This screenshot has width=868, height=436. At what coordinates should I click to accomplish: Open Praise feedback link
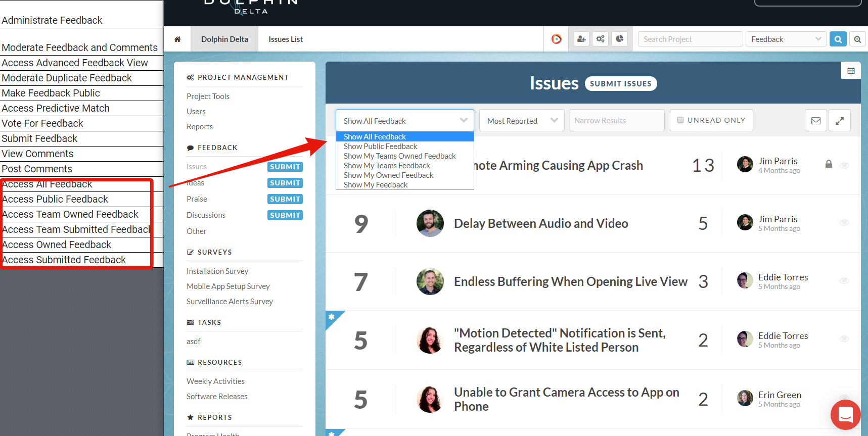coord(197,199)
